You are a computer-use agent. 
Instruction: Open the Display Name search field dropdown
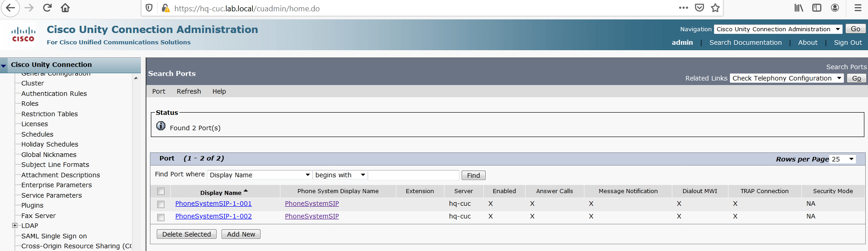[260, 175]
